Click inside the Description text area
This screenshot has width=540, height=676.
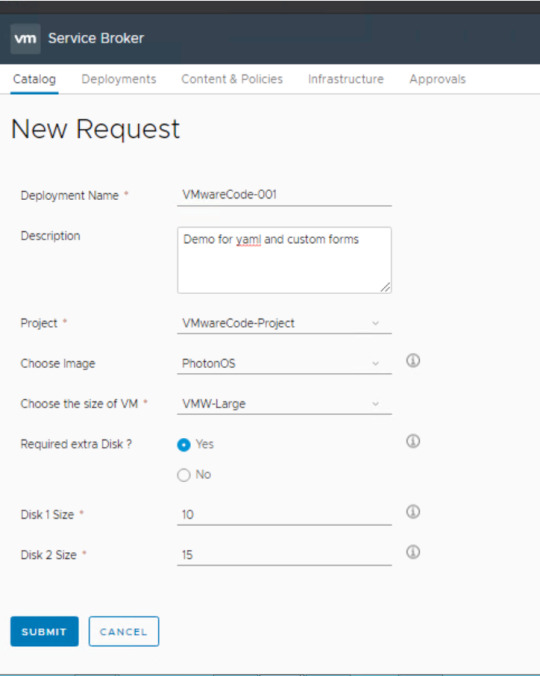coord(284,260)
